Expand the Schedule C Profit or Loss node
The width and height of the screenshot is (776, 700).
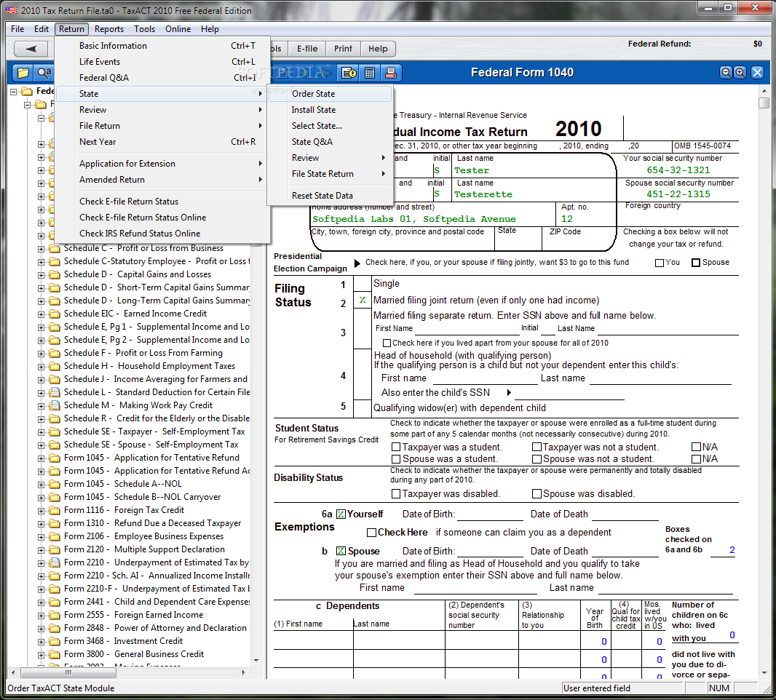pos(41,249)
